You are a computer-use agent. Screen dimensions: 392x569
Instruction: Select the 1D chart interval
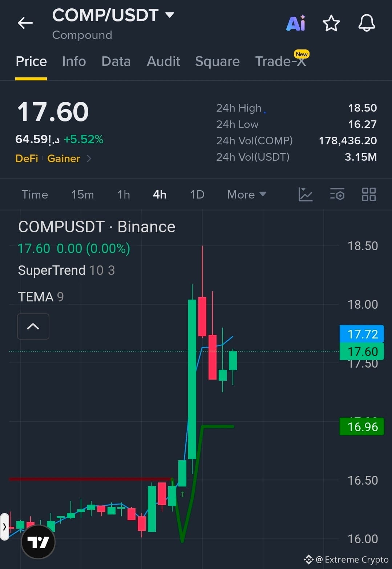pos(197,195)
